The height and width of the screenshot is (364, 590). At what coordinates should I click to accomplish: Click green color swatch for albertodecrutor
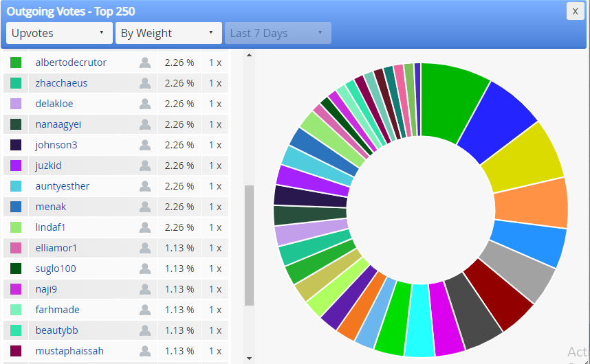click(16, 62)
